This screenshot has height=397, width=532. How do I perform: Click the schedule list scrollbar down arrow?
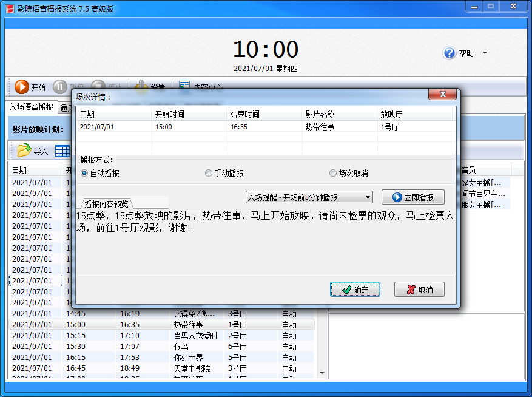pos(322,373)
